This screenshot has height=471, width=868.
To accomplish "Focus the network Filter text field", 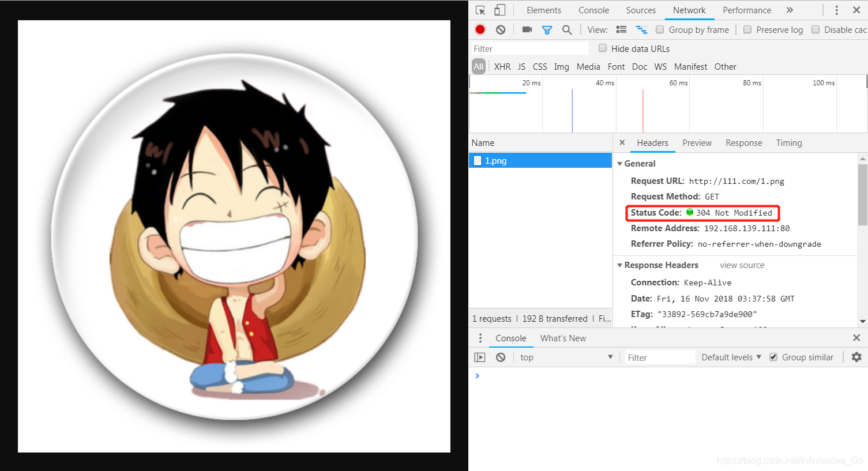I will point(530,48).
